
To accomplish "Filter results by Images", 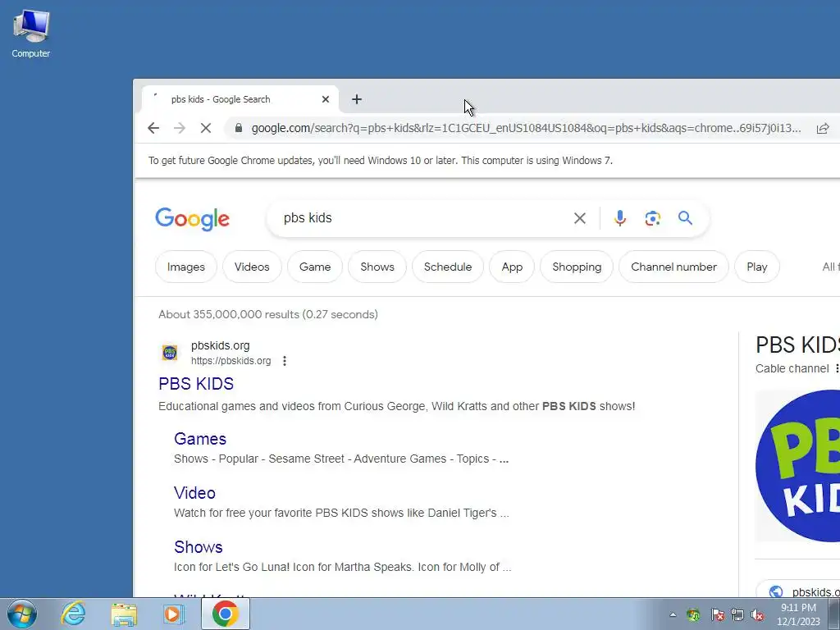I will tap(186, 267).
